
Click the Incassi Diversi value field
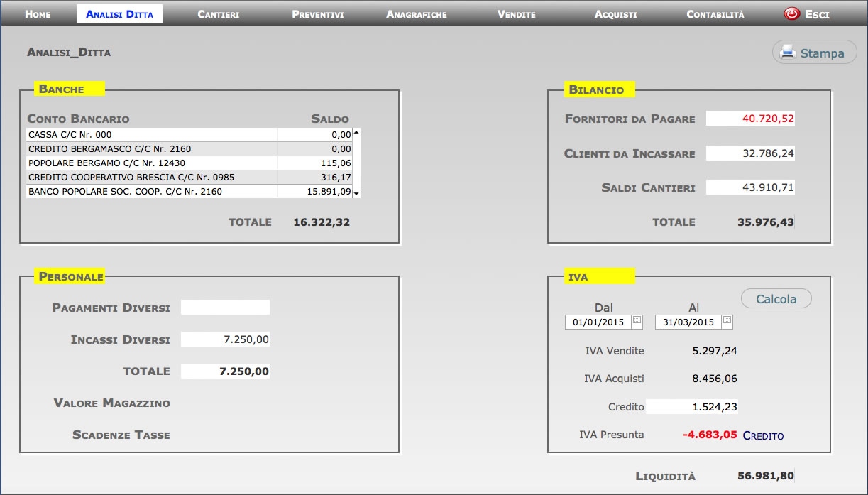[225, 339]
